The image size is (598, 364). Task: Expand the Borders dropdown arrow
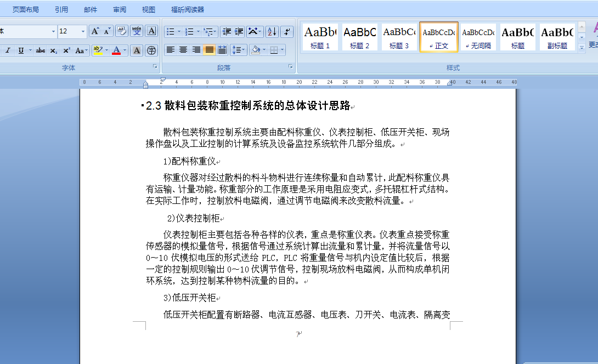pos(282,50)
